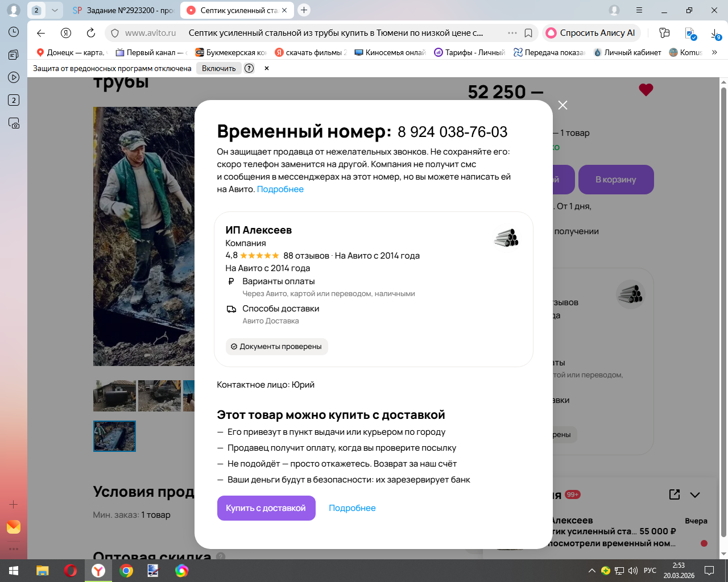Open the mail icon in the sidebar

pyautogui.click(x=14, y=527)
